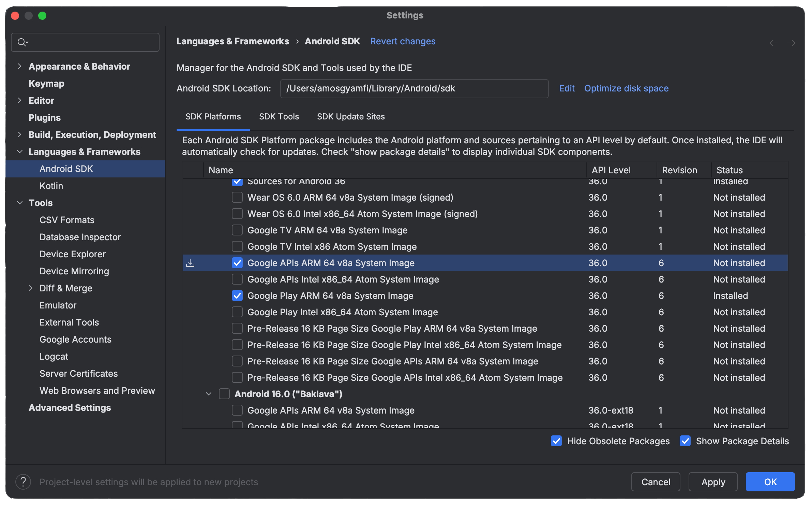This screenshot has height=505, width=812.
Task: Open Database Inspector settings
Action: click(x=80, y=237)
